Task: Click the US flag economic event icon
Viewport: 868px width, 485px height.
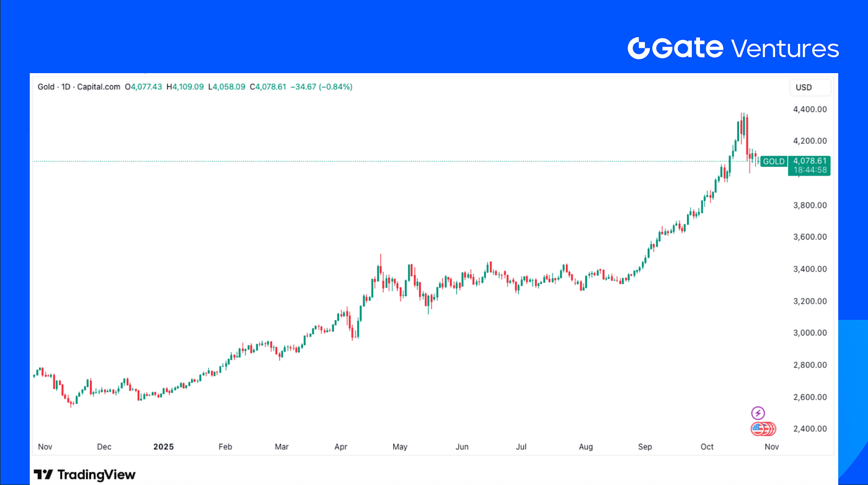Action: pyautogui.click(x=758, y=429)
